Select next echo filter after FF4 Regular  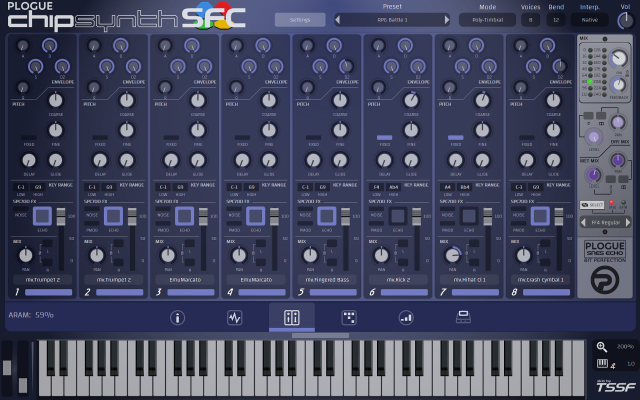(x=628, y=222)
